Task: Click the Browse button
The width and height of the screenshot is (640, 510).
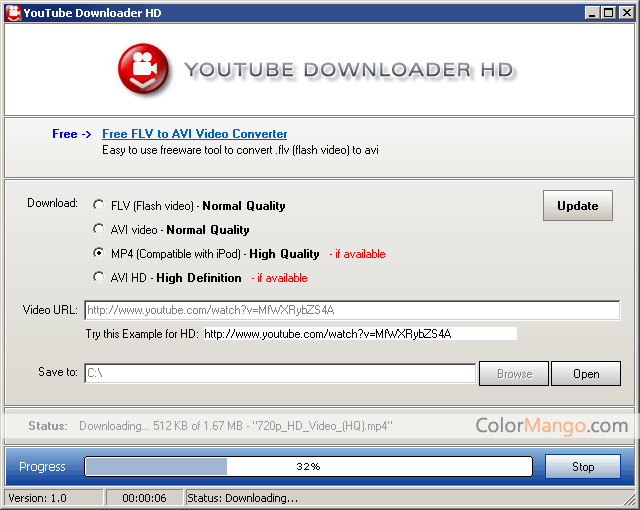Action: [x=514, y=374]
